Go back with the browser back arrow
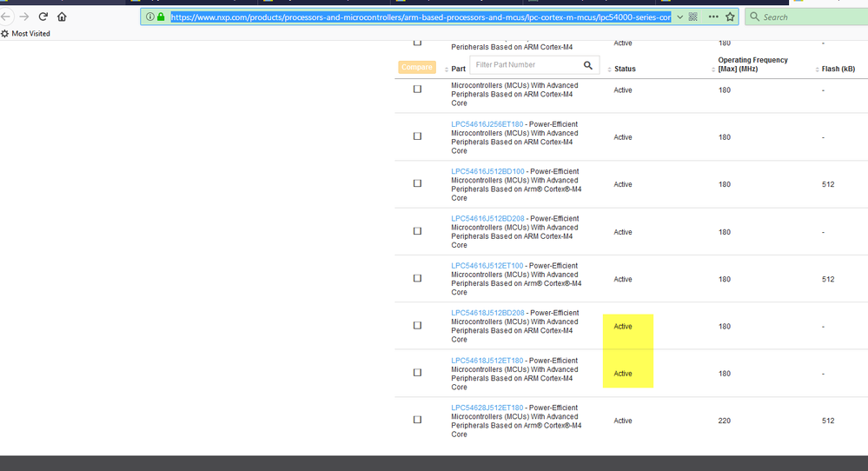 5,17
